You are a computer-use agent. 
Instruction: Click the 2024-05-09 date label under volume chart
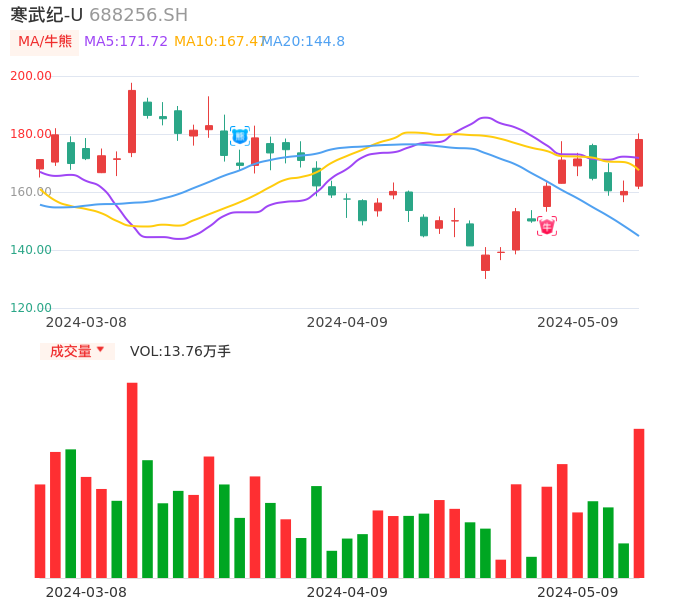tap(578, 591)
